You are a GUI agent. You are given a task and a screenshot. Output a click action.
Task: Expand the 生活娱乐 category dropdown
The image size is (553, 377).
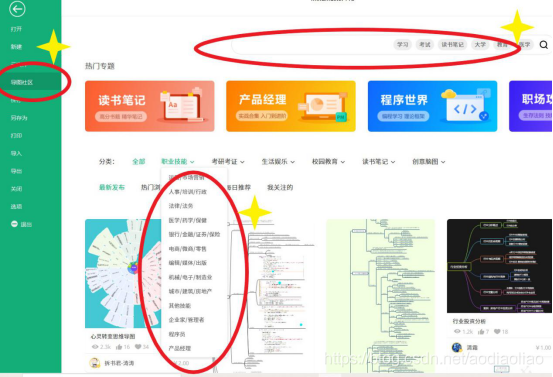pyautogui.click(x=278, y=162)
